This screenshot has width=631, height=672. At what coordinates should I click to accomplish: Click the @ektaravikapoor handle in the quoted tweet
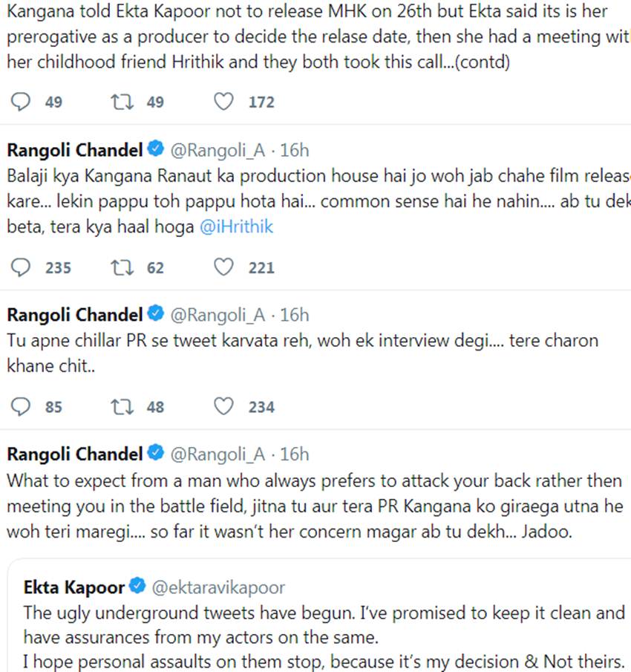[x=218, y=588]
